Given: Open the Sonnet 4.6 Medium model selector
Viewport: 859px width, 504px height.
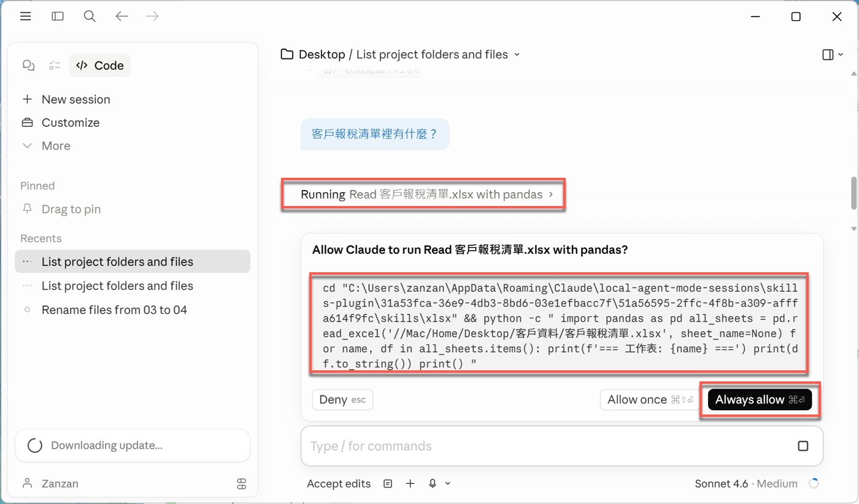Looking at the screenshot, I should tap(746, 483).
